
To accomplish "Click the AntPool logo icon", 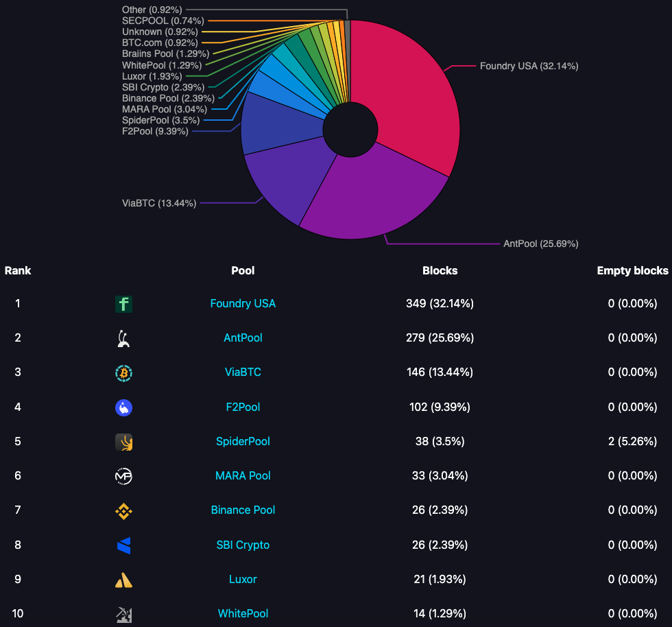I will click(123, 338).
